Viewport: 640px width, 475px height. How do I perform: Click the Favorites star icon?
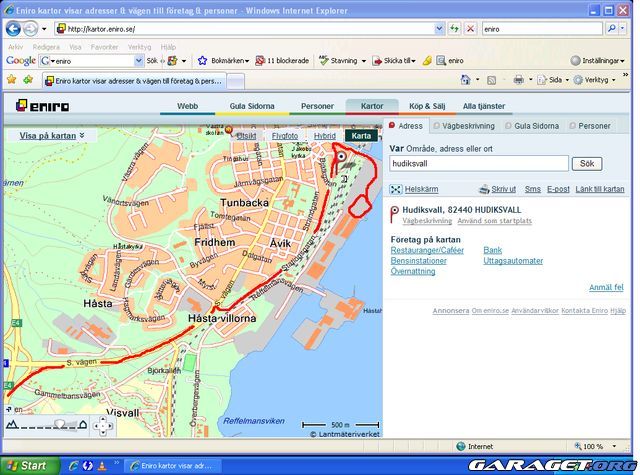pos(11,79)
